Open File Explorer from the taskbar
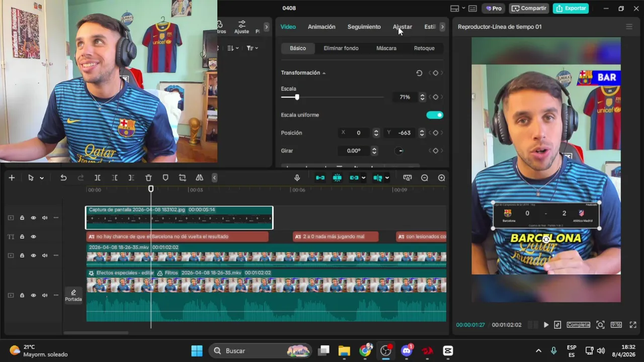644x362 pixels. click(344, 350)
